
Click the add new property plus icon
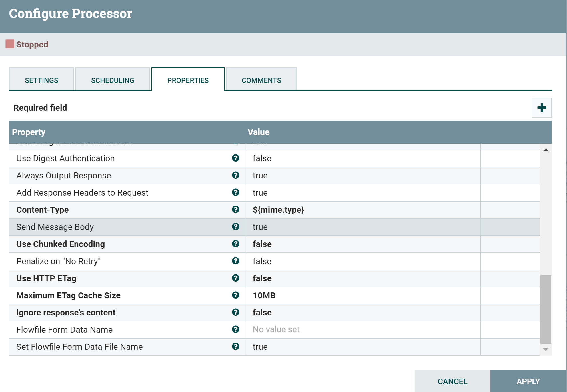click(x=541, y=108)
